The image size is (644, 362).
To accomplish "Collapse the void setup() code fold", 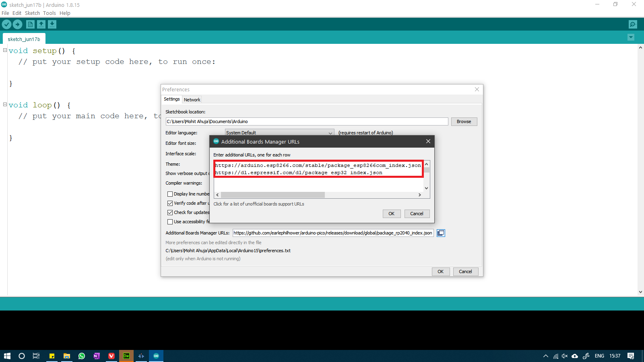I will pos(5,50).
